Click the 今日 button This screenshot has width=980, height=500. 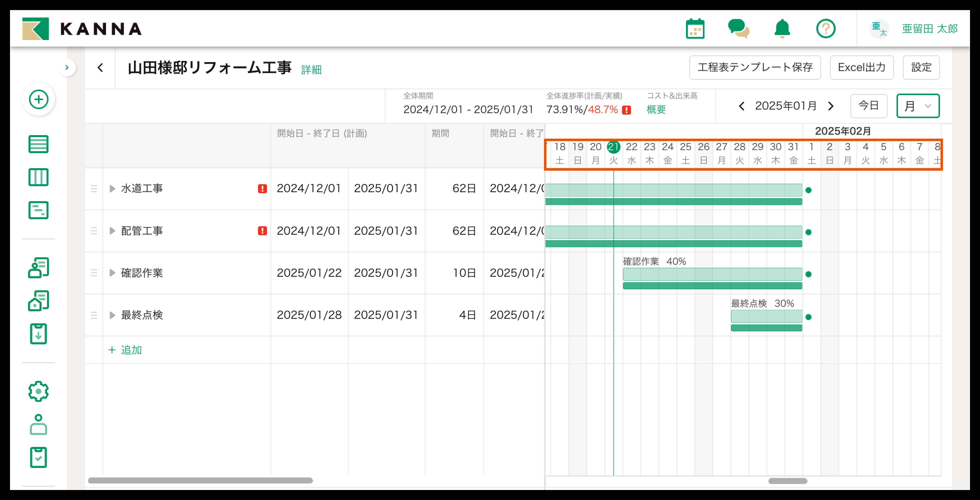(x=868, y=106)
